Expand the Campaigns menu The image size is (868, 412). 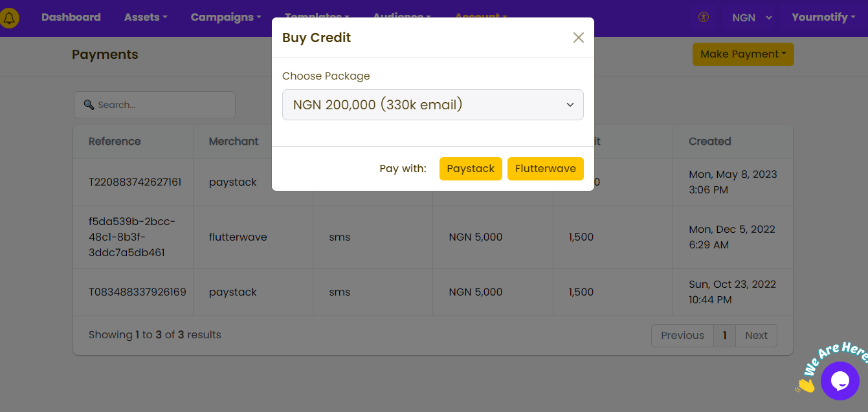click(226, 17)
